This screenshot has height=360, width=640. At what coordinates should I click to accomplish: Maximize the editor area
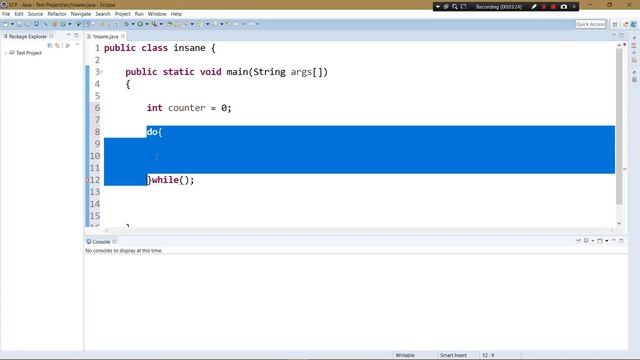(621, 36)
